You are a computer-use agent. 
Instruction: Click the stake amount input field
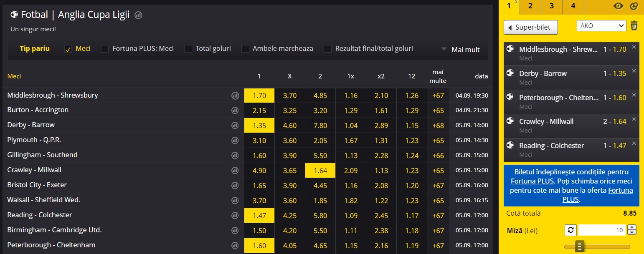(x=602, y=230)
